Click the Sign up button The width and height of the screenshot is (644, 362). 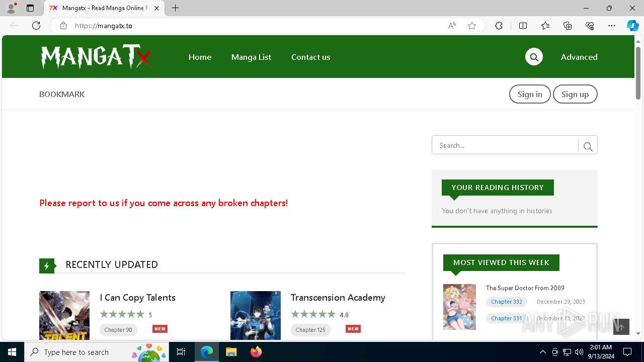(575, 94)
